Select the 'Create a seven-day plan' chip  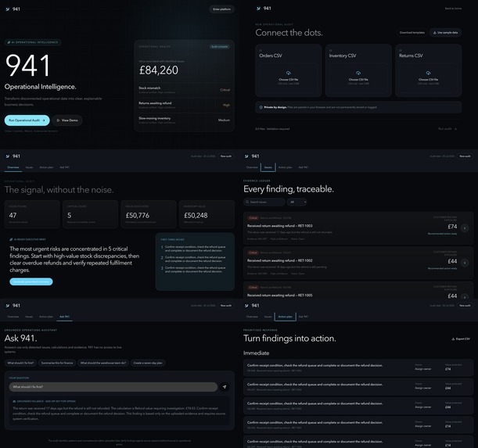pyautogui.click(x=148, y=363)
